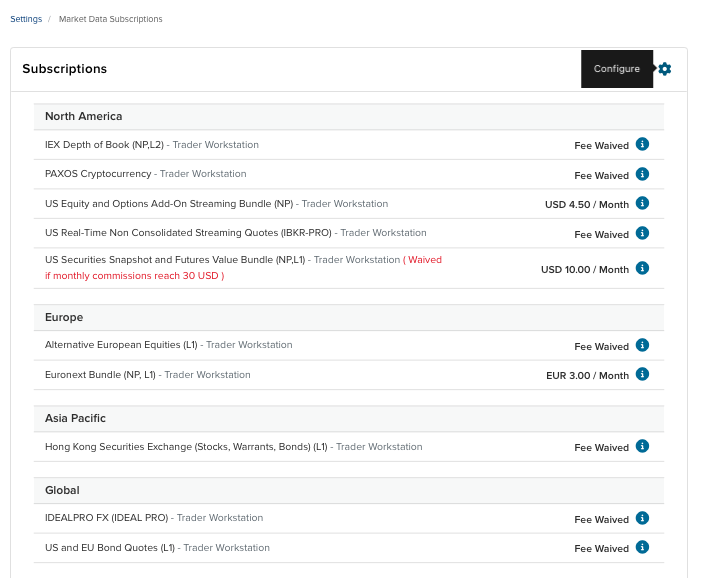Click red 'if monthly commissions reach 30 USD' note
The height and width of the screenshot is (578, 706).
[135, 275]
